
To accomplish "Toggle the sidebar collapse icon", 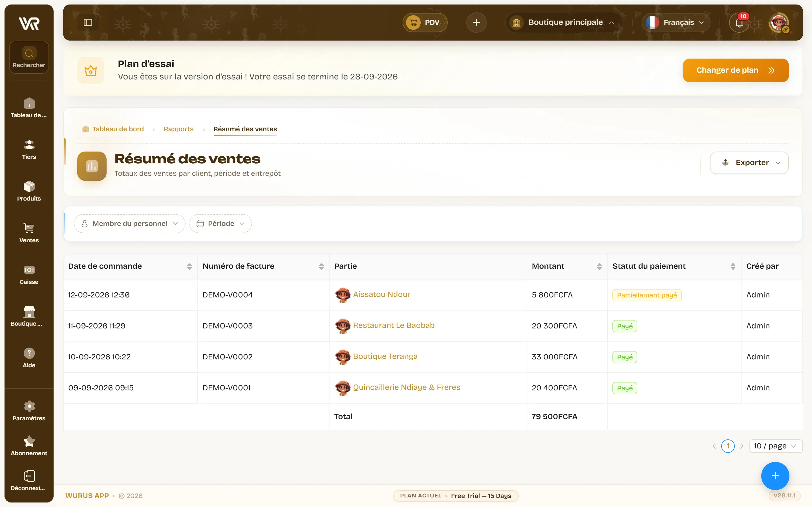I will coord(88,23).
